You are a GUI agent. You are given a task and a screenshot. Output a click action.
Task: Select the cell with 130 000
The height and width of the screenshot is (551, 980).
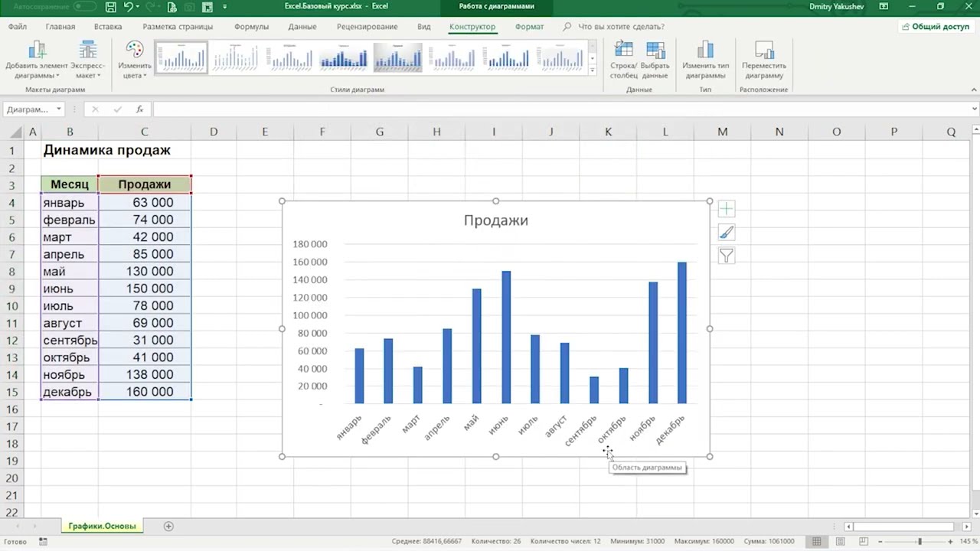(x=145, y=271)
